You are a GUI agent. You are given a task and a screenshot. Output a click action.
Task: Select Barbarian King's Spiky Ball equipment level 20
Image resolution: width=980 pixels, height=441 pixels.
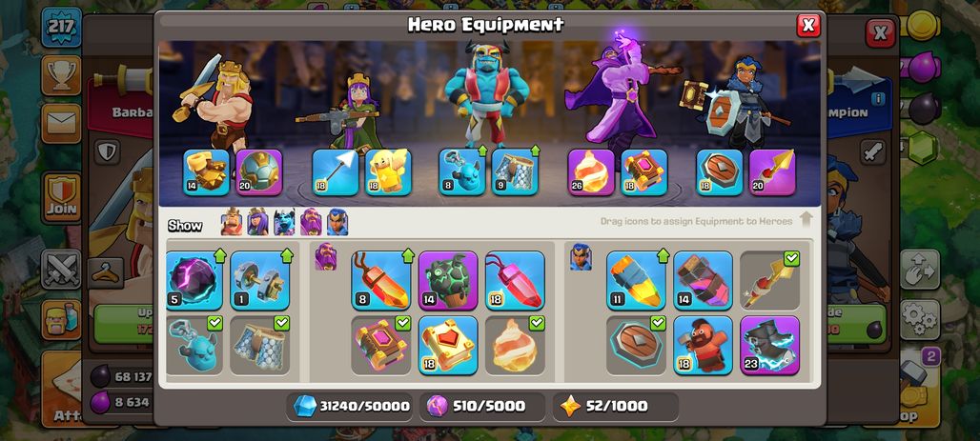pyautogui.click(x=259, y=172)
